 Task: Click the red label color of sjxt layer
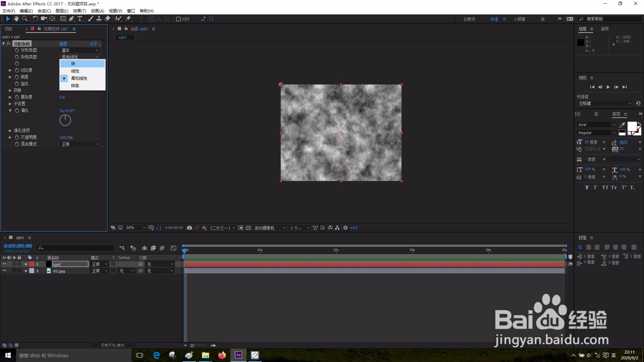click(x=32, y=264)
